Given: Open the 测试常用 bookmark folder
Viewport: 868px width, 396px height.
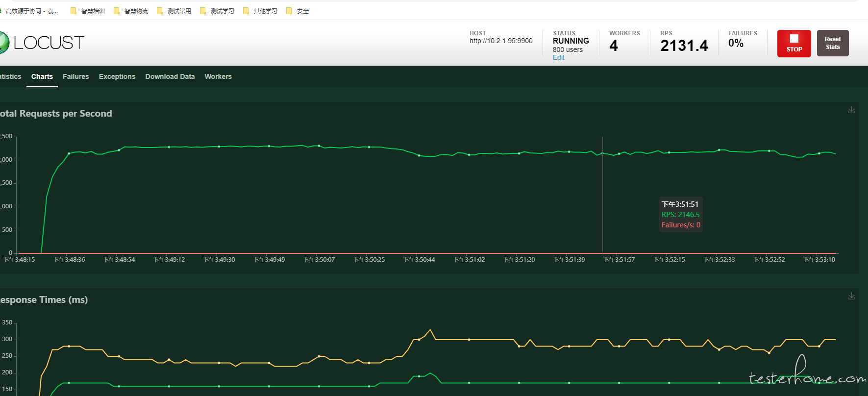Looking at the screenshot, I should (174, 11).
